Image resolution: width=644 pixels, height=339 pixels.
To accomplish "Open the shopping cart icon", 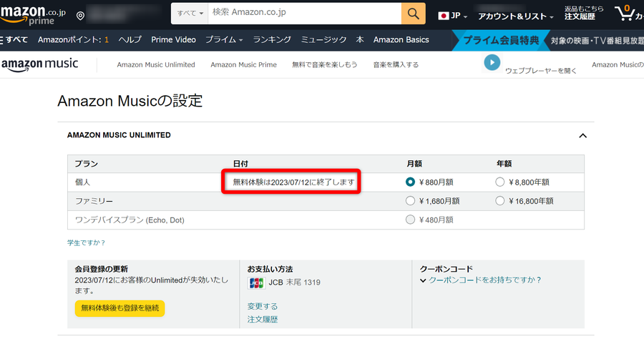I will coord(625,13).
